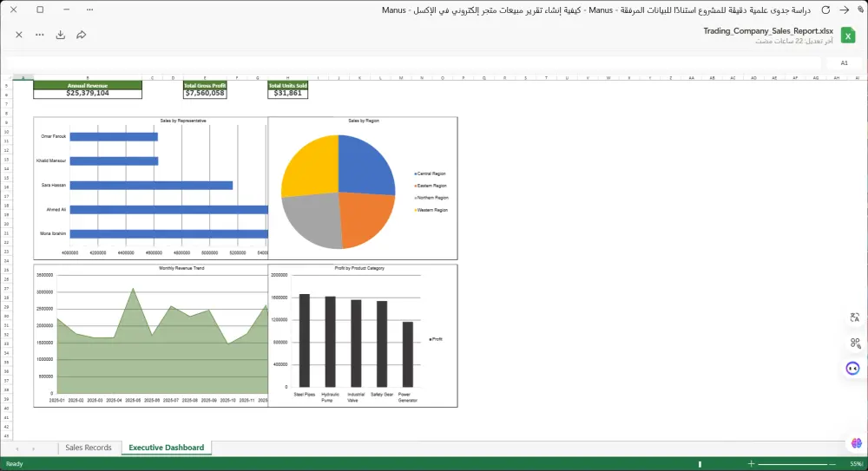
Task: Open the three-dots menu in the window title bar
Action: point(89,10)
